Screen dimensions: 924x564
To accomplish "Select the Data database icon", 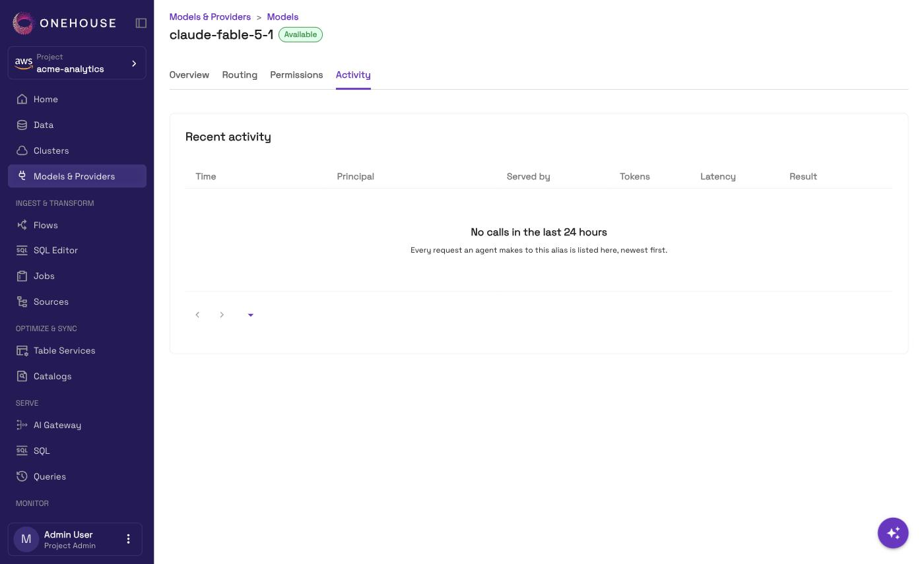I will pyautogui.click(x=22, y=125).
